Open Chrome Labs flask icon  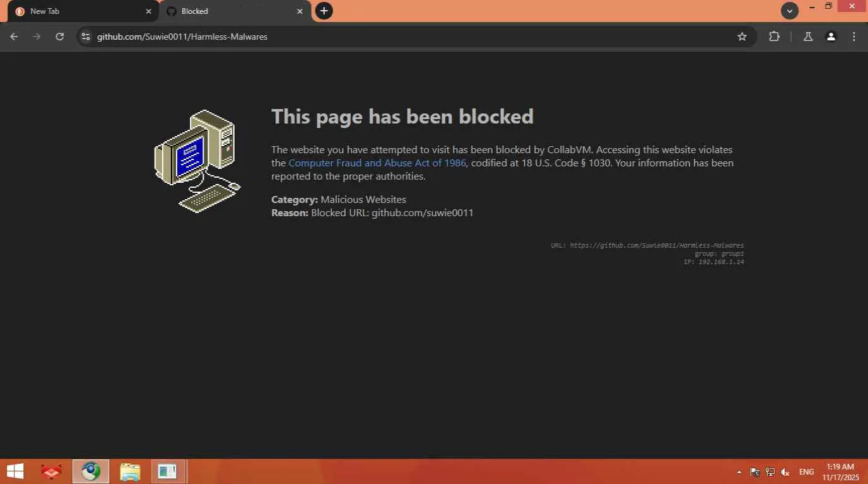pyautogui.click(x=808, y=37)
